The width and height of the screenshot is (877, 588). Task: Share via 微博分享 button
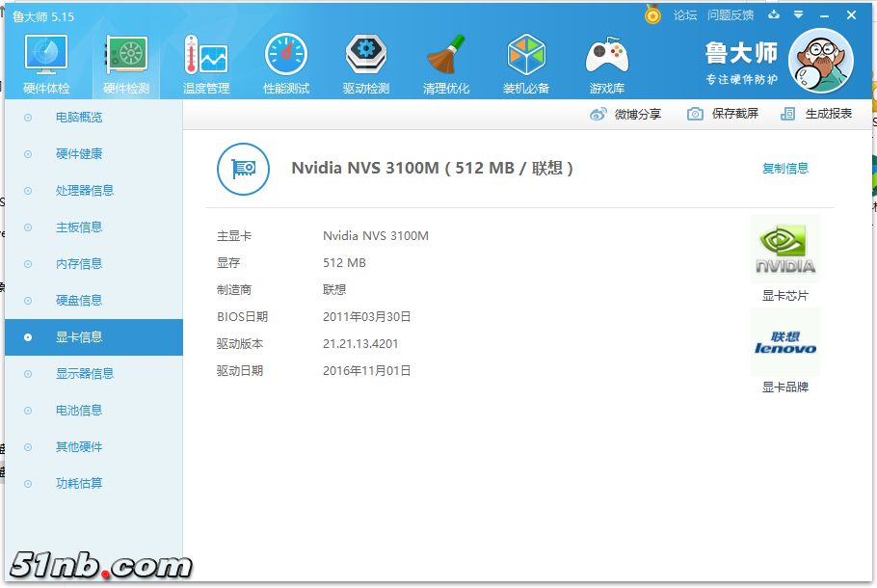(625, 115)
